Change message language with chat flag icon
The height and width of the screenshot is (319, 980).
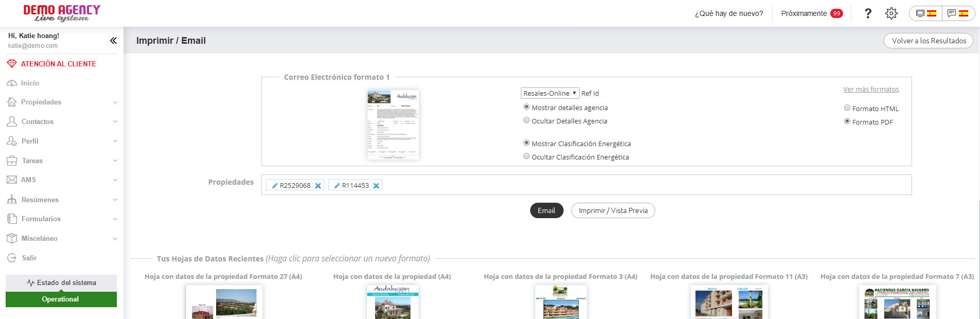[x=958, y=13]
